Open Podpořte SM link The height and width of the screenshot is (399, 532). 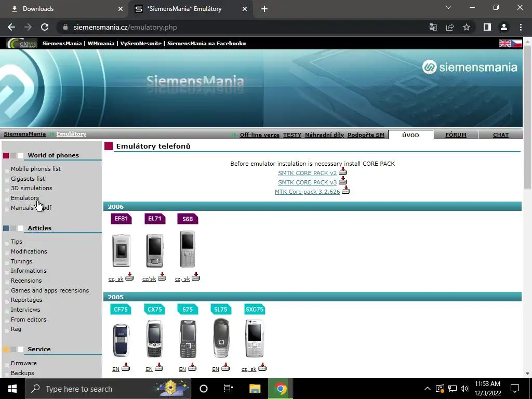pos(366,135)
